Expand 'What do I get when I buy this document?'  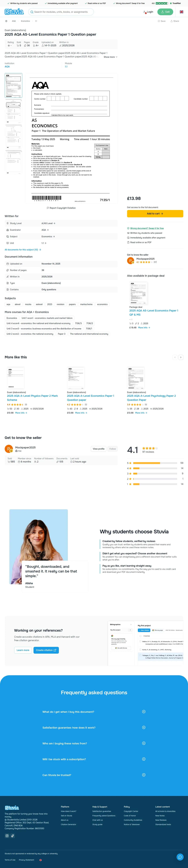point(94,712)
